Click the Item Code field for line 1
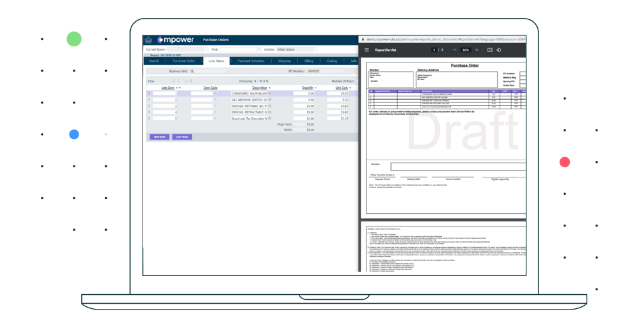644x325 pixels. (x=202, y=93)
